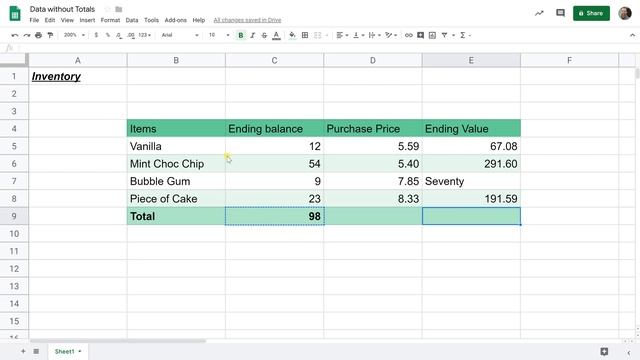Viewport: 640px width, 360px height.
Task: Open horizontal align dropdown
Action: (342, 35)
